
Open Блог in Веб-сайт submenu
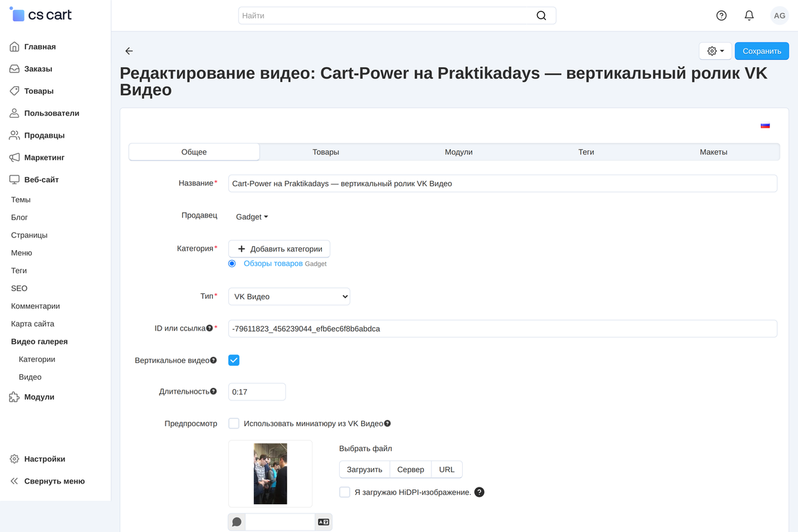point(19,217)
